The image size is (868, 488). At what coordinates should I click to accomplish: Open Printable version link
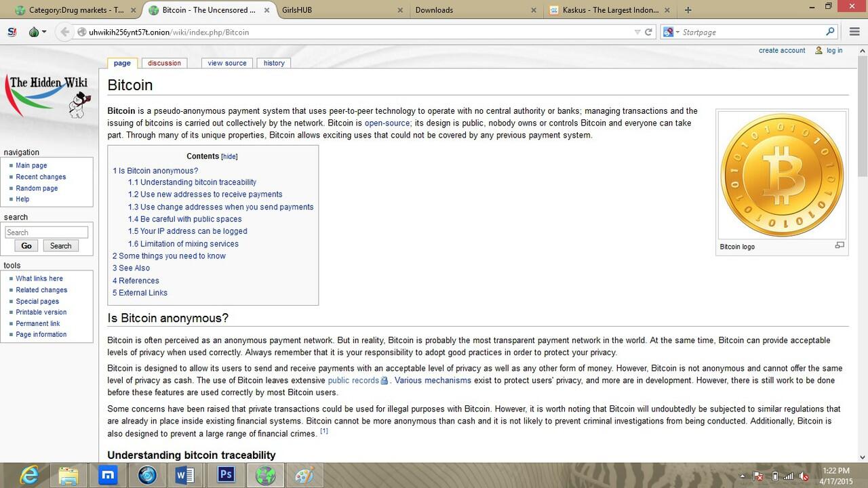[x=41, y=312]
